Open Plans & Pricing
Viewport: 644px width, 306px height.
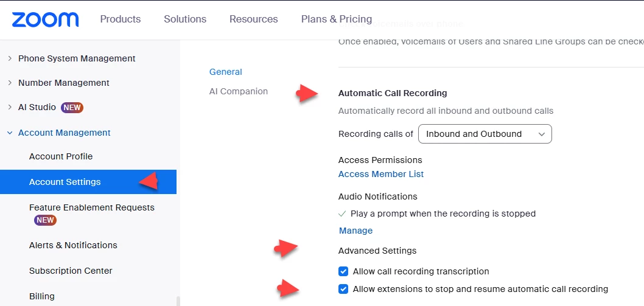[x=337, y=19]
